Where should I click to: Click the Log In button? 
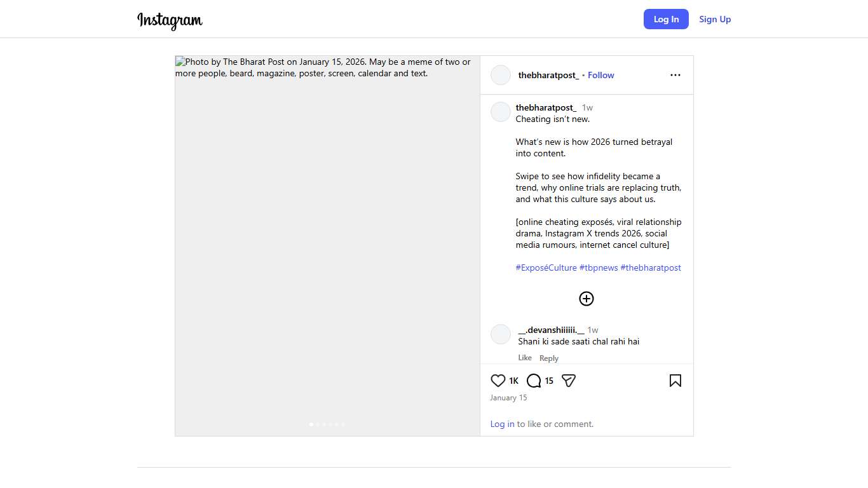666,19
